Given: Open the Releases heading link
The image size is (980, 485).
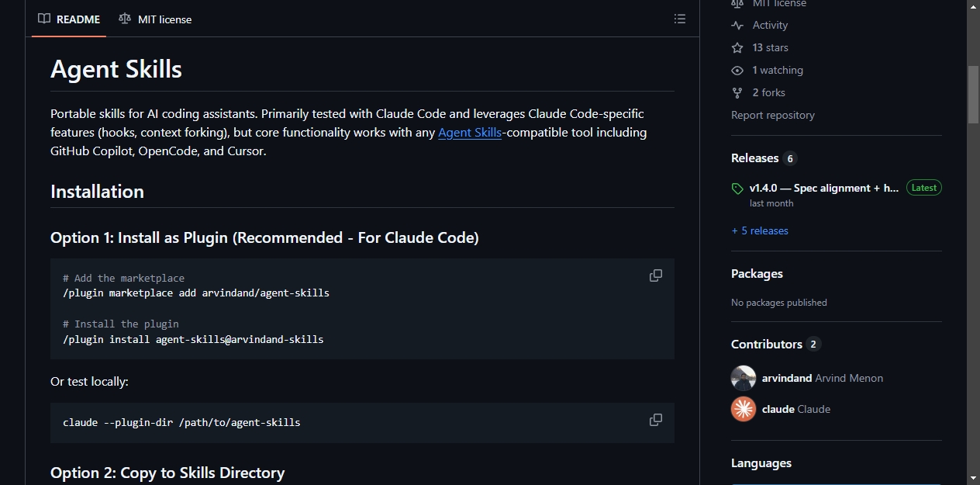Looking at the screenshot, I should [754, 158].
